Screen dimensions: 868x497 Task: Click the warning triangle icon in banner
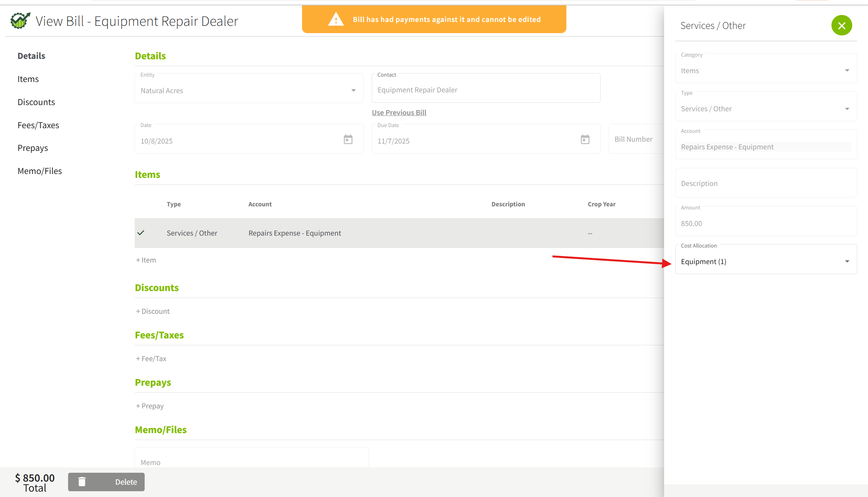336,20
